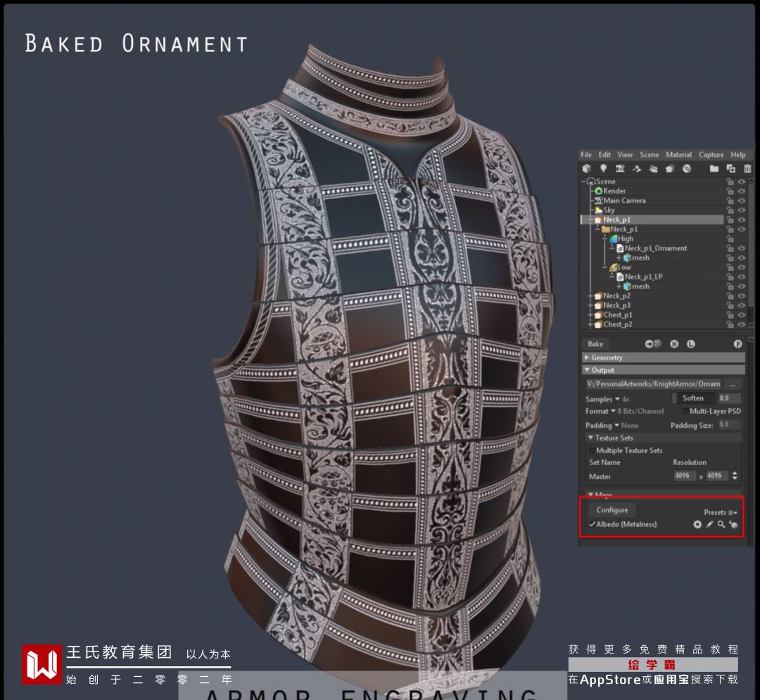
Task: Click the Configure maps button
Action: point(612,510)
